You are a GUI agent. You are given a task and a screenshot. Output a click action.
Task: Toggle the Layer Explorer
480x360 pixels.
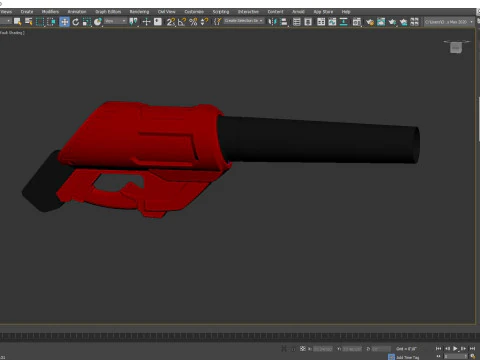pyautogui.click(x=308, y=22)
